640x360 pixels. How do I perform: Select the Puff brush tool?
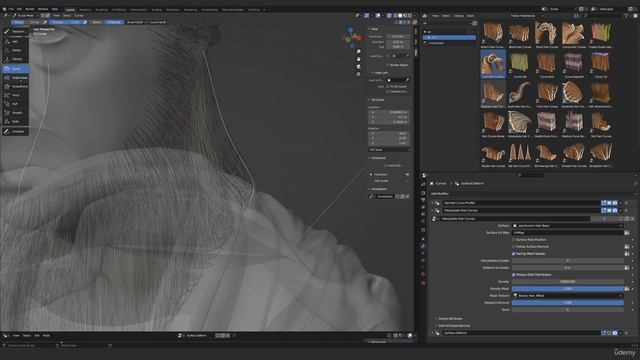pos(16,104)
